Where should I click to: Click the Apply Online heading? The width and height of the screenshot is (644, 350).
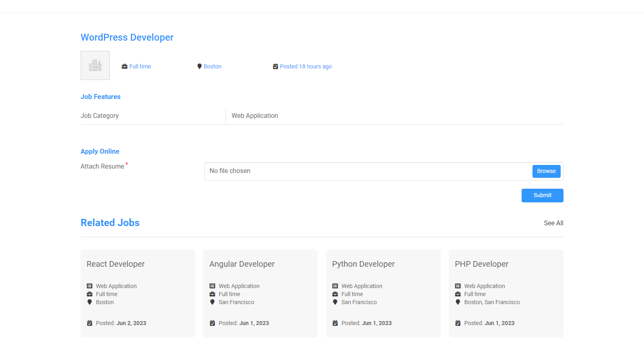100,151
